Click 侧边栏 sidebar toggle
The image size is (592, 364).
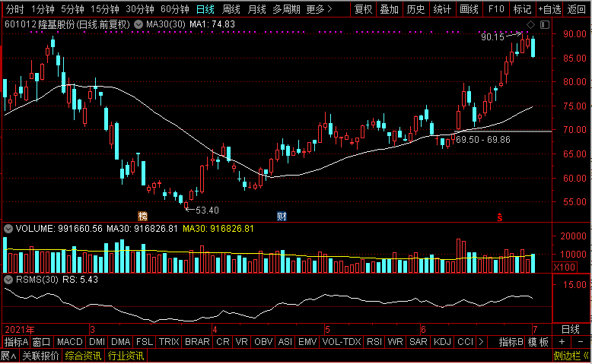tap(571, 356)
